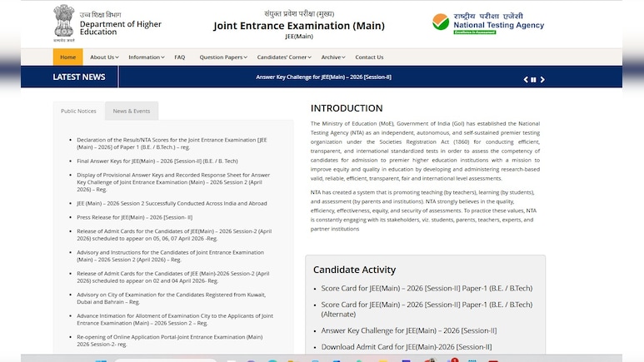This screenshot has width=644, height=362.
Task: Select the Public Notices tab
Action: click(78, 111)
